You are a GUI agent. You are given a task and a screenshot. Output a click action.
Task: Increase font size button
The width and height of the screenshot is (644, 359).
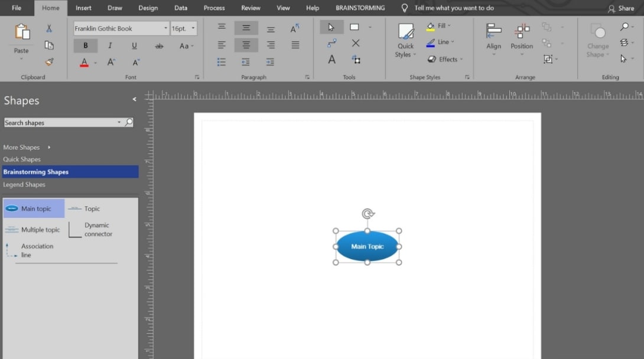coord(111,63)
